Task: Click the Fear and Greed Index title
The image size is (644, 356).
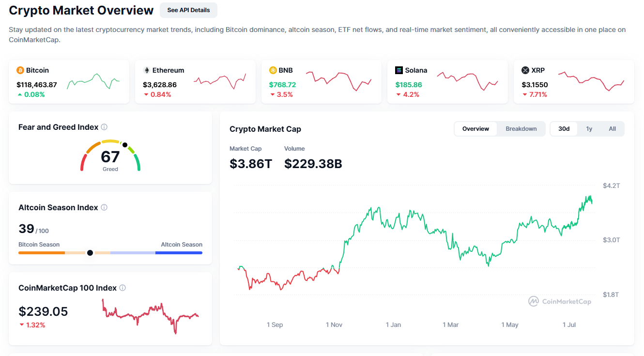Action: pos(58,127)
